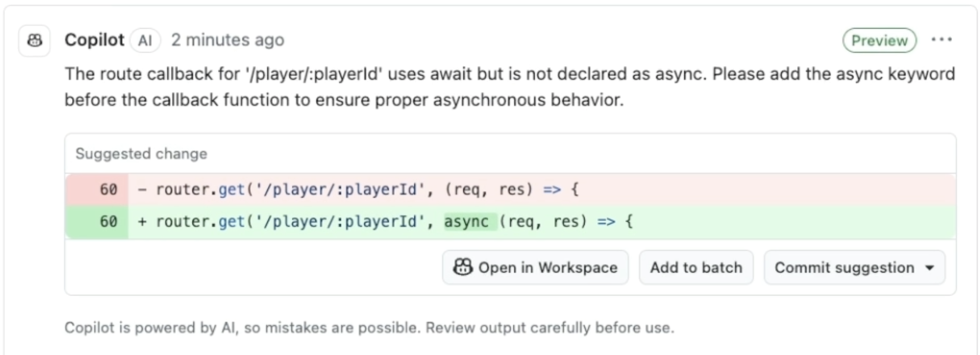Click the arrow operator in the added line

(x=606, y=222)
